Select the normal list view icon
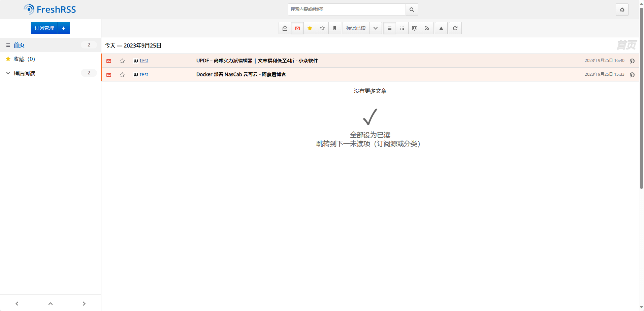Screen dimensions: 644x311 (x=389, y=28)
